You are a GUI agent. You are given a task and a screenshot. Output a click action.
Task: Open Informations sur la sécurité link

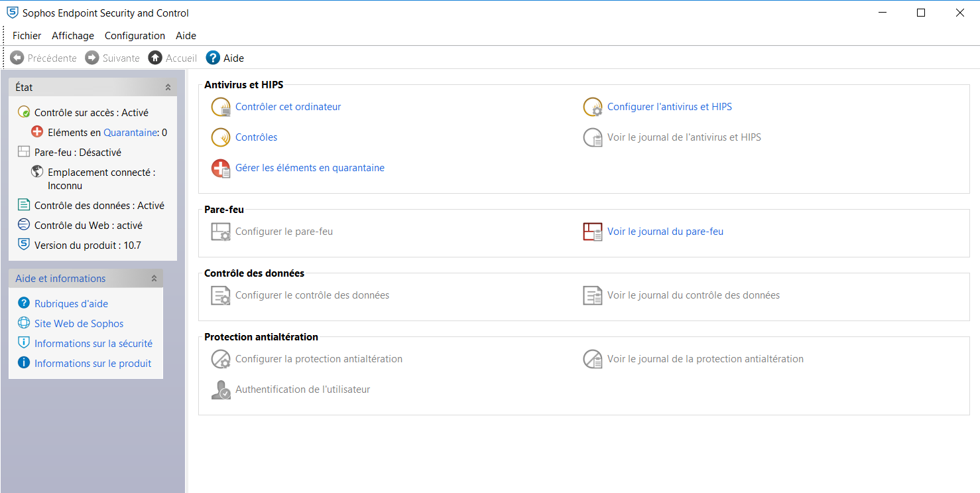[x=93, y=344]
